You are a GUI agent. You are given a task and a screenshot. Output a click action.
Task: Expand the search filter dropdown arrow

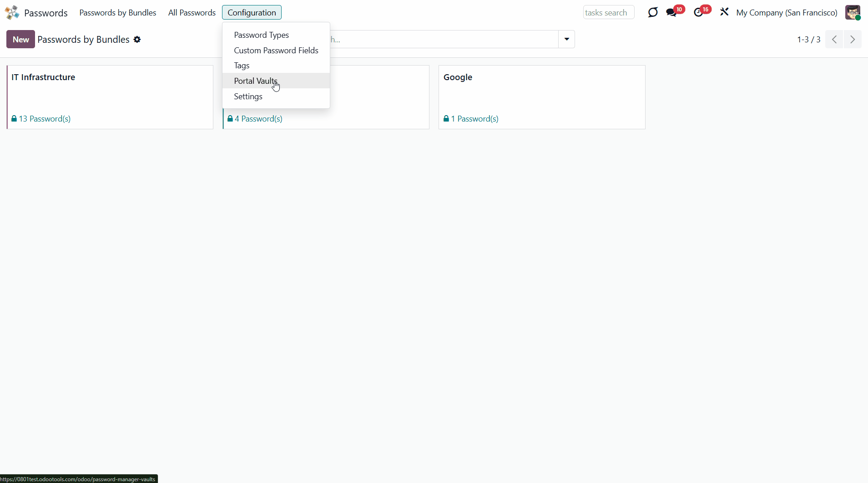click(566, 40)
